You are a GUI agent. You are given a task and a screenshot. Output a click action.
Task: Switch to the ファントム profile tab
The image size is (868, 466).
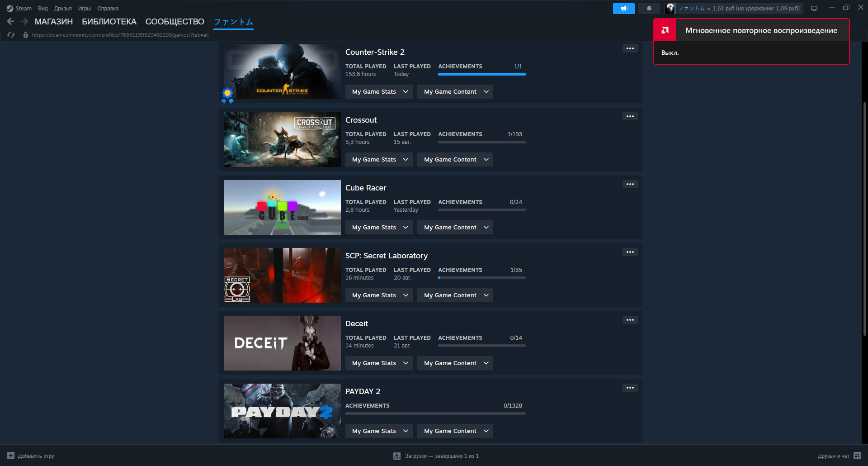point(233,22)
